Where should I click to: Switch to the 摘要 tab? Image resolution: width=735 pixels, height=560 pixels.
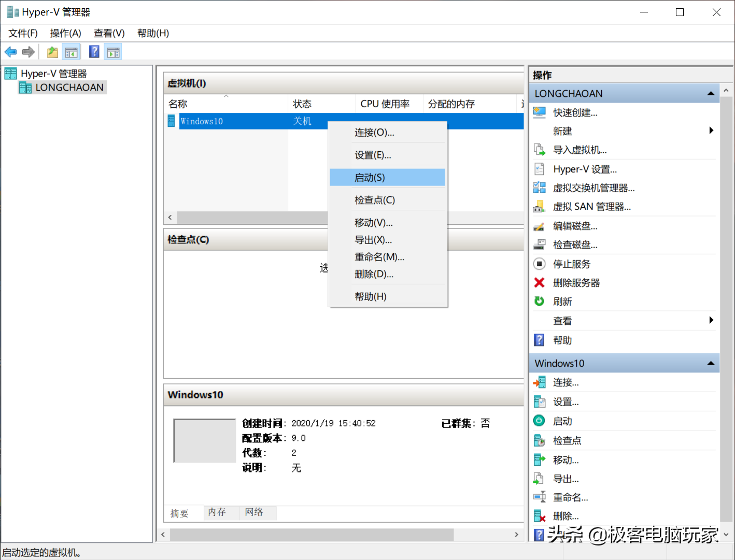(x=183, y=513)
